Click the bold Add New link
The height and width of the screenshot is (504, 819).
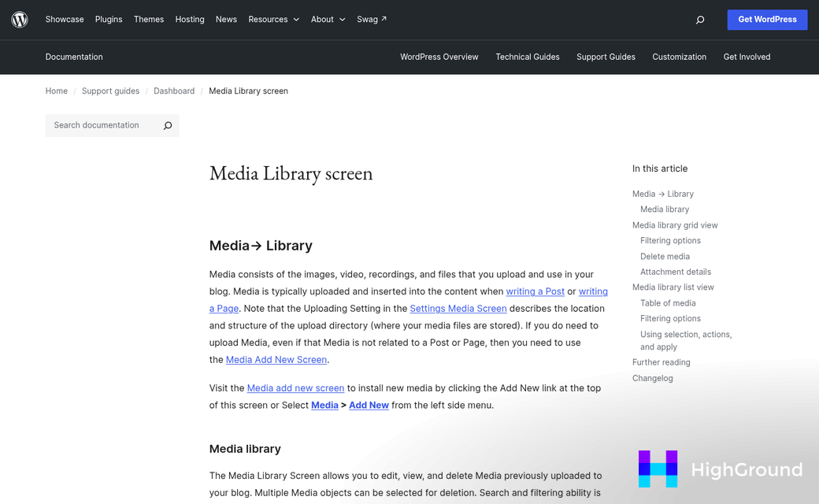pyautogui.click(x=369, y=406)
